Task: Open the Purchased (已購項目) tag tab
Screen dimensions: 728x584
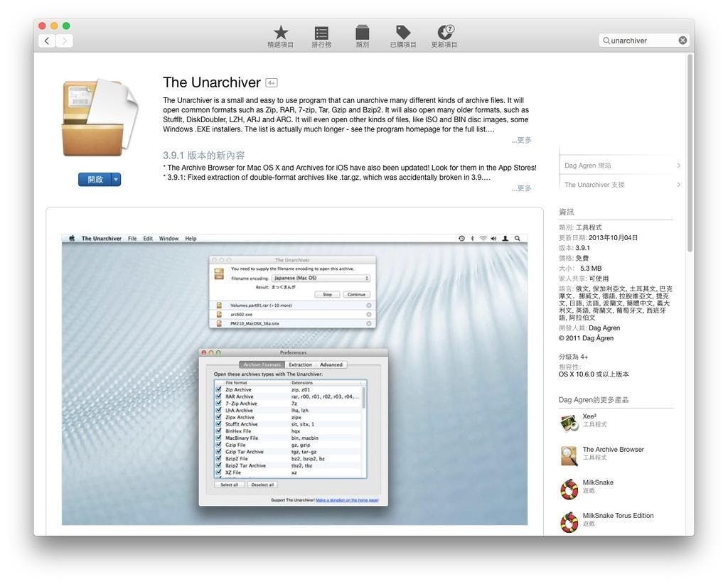Action: [x=403, y=36]
